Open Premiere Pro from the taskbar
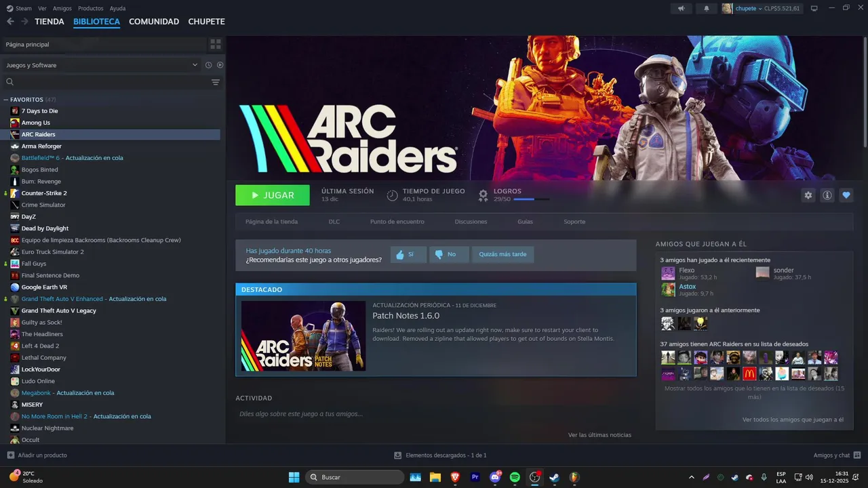Viewport: 868px width, 488px height. point(475,477)
